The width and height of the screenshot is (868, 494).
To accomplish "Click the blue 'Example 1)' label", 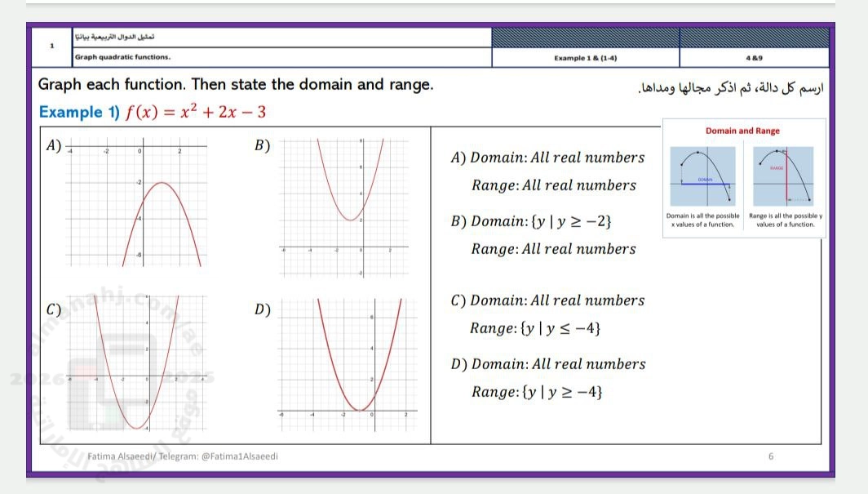I will tap(79, 112).
